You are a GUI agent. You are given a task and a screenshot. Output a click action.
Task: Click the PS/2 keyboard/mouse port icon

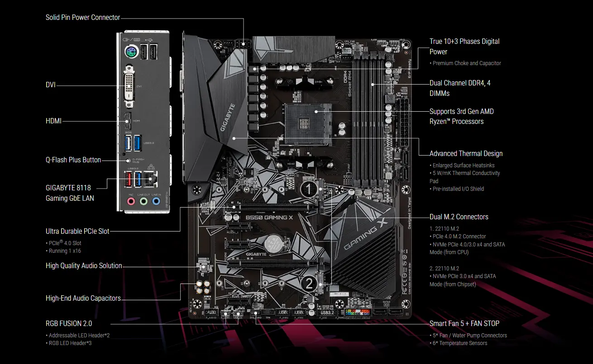point(131,51)
